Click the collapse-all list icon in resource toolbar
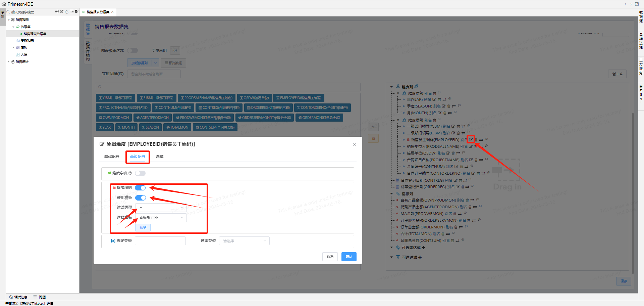The height and width of the screenshot is (306, 644). click(x=72, y=12)
